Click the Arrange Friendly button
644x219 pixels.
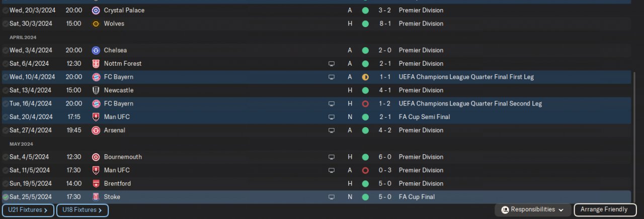604,209
